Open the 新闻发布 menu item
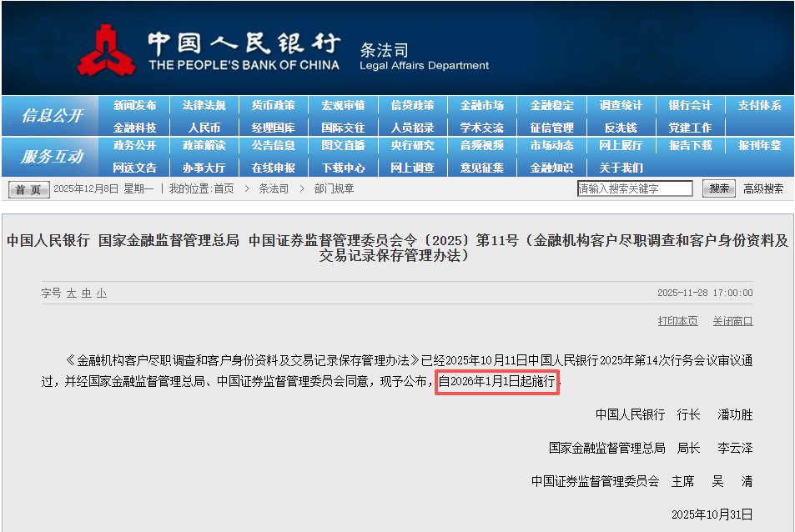This screenshot has height=532, width=795. pos(133,104)
